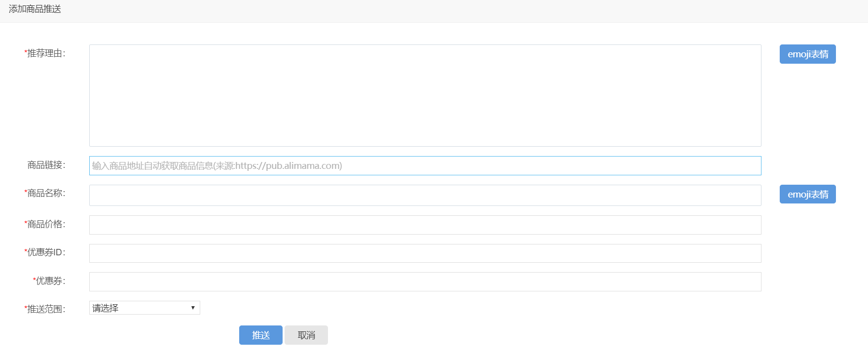
Task: Click the 商品名称 field label
Action: pyautogui.click(x=45, y=193)
